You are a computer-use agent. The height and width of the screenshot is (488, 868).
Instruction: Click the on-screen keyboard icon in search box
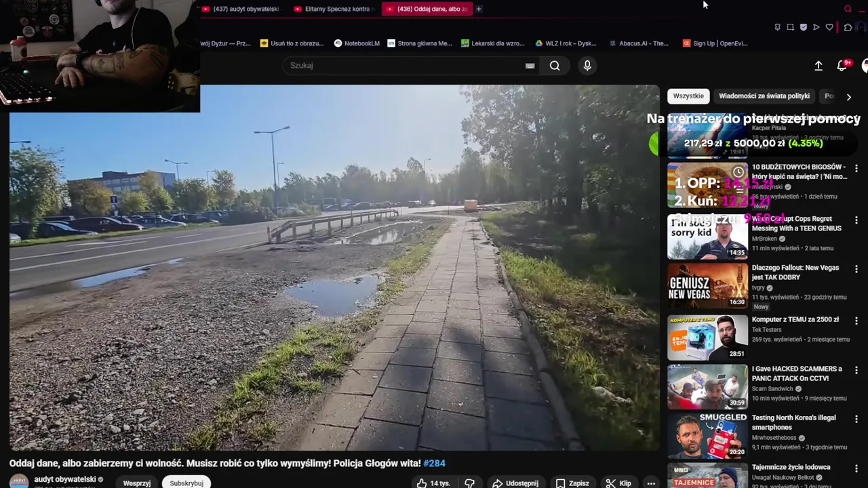530,66
